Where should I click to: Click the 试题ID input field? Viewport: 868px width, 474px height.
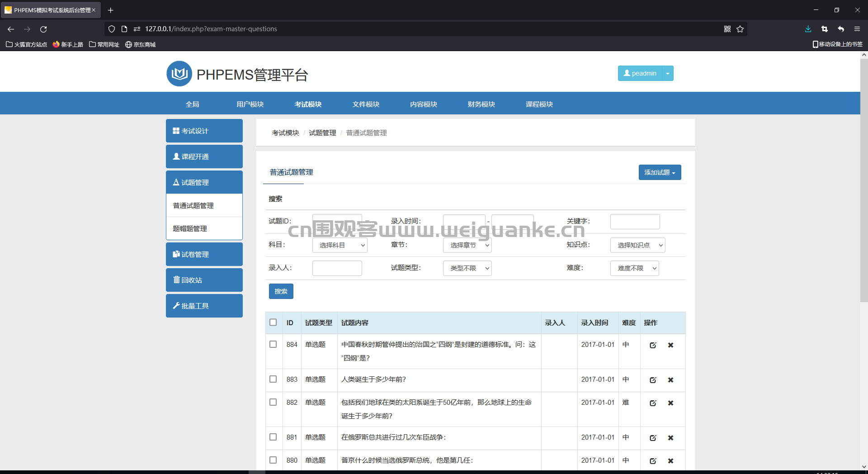tap(337, 222)
